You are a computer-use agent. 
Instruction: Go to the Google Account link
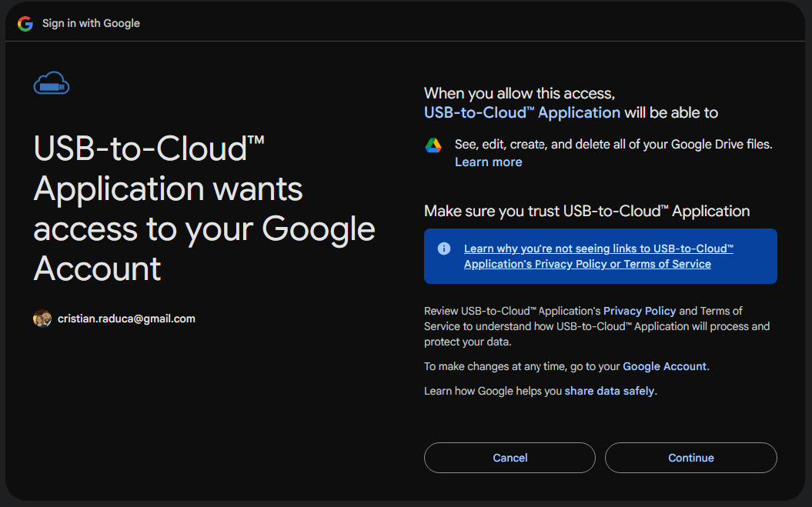click(664, 366)
